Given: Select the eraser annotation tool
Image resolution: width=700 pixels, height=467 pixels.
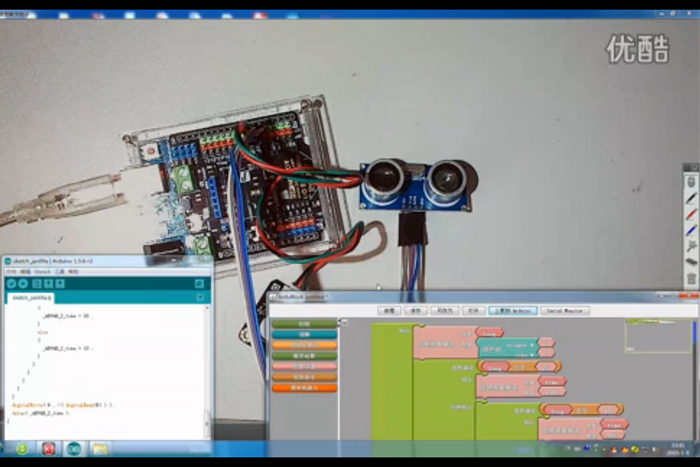Looking at the screenshot, I should [x=691, y=262].
